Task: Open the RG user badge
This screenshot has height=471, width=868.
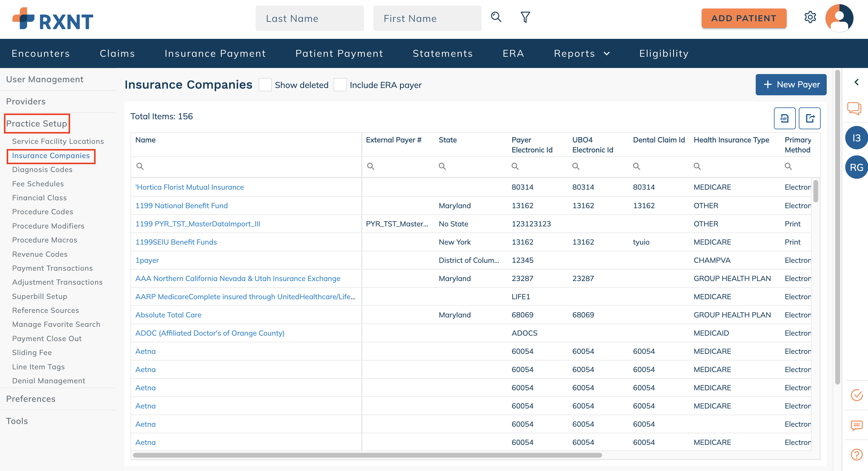Action: tap(856, 167)
